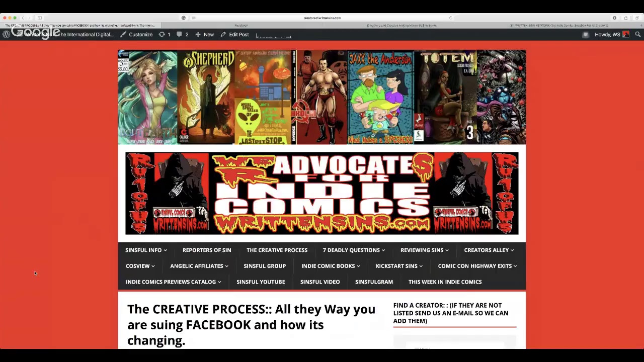Click the admin bar search magnifier

coord(637,35)
